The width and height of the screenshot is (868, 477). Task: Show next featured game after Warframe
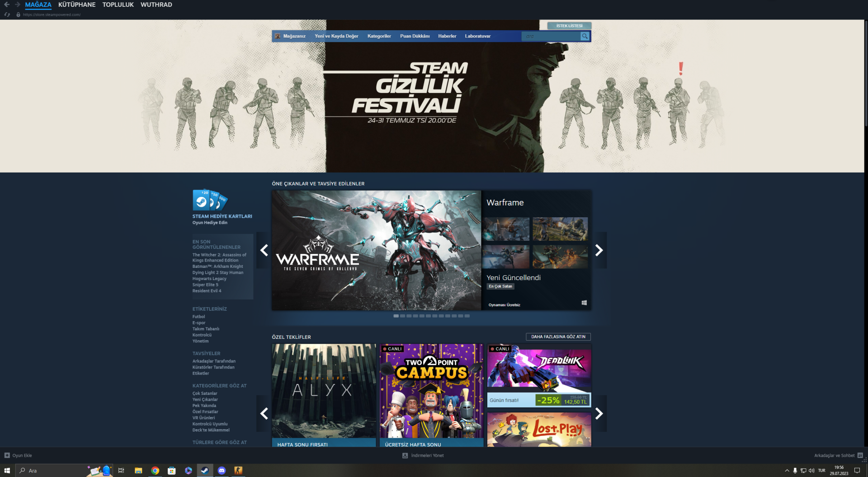[x=599, y=250]
